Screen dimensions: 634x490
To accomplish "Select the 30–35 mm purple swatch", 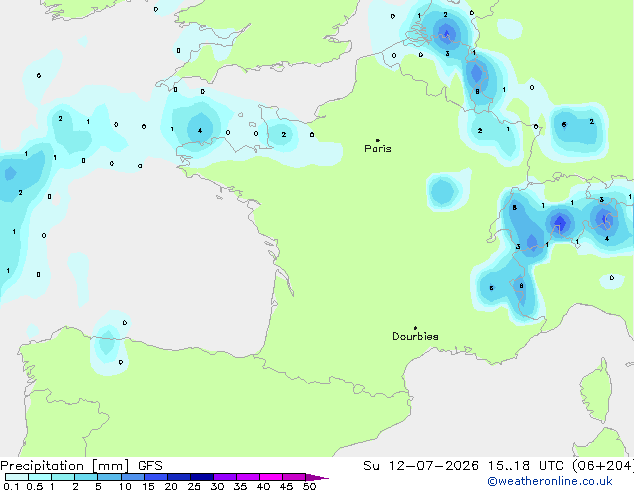I will coord(224,477).
